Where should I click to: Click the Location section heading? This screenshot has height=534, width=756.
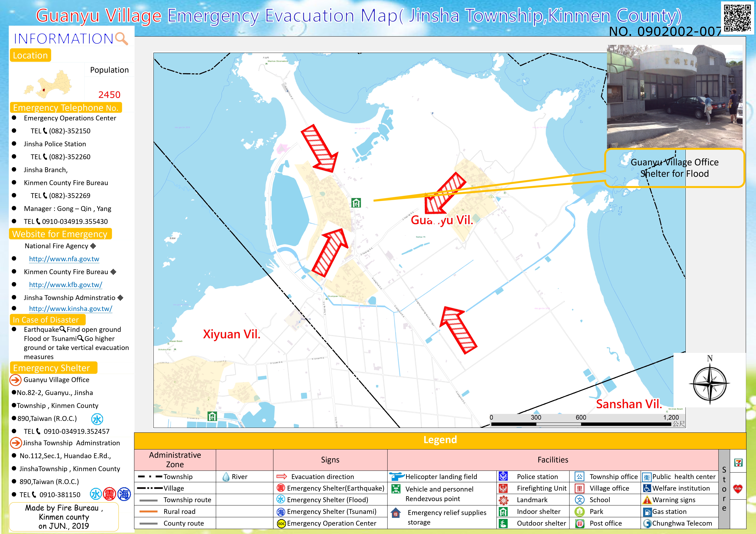30,55
